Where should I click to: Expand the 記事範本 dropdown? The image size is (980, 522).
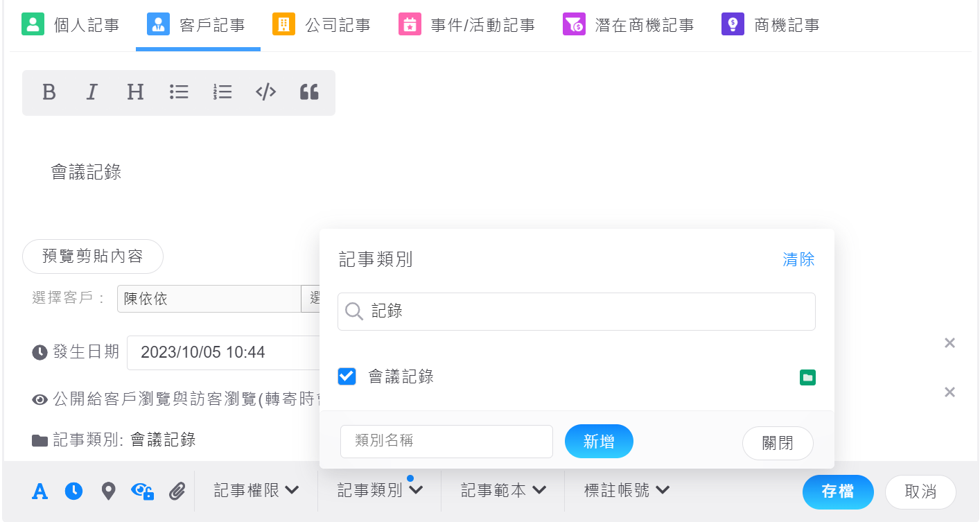[503, 491]
